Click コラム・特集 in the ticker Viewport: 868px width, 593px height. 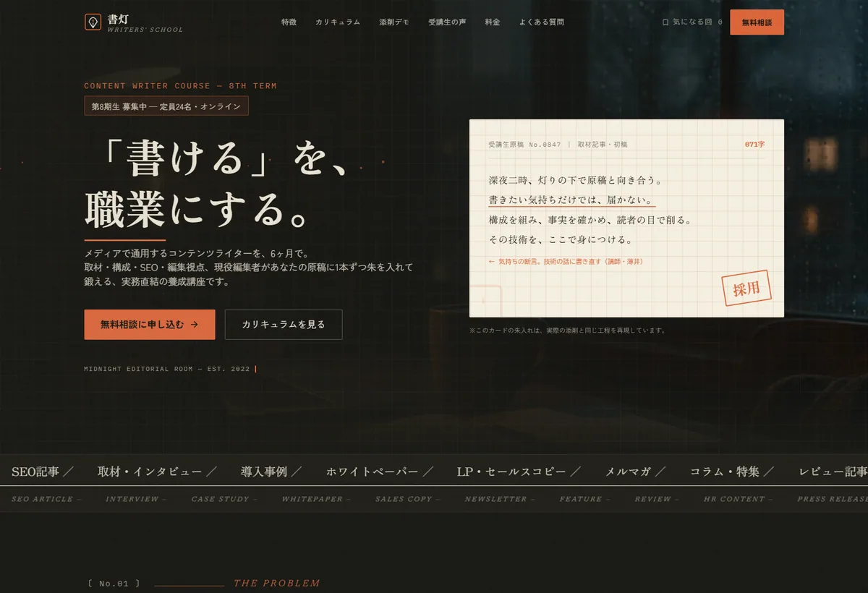[725, 472]
